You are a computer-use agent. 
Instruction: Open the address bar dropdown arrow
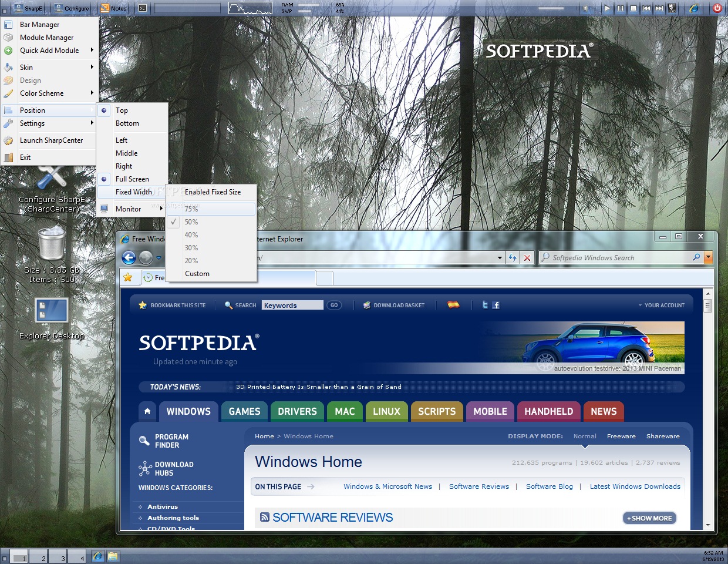[x=500, y=258]
